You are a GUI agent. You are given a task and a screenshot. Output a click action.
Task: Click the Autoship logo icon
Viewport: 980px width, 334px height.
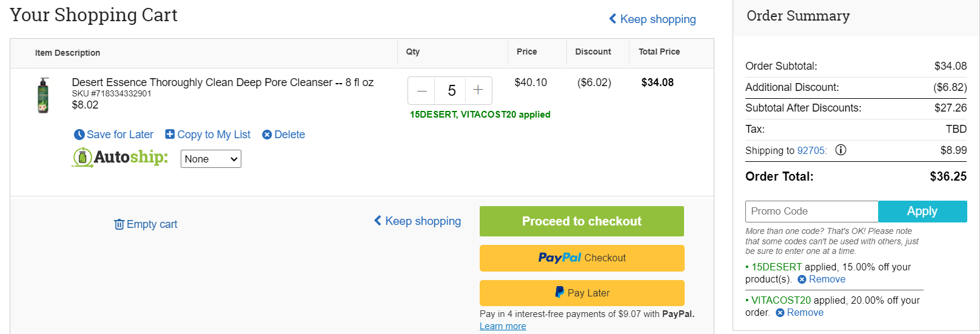[x=82, y=157]
